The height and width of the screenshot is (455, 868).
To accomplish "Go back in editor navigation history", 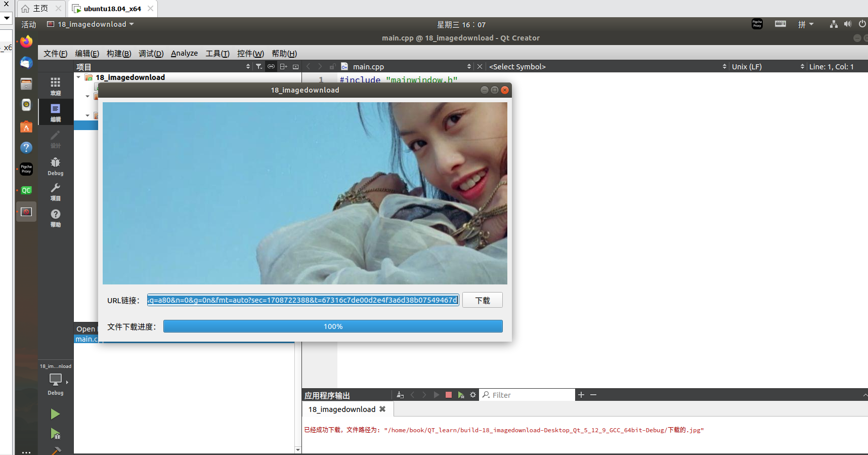I will [x=308, y=66].
